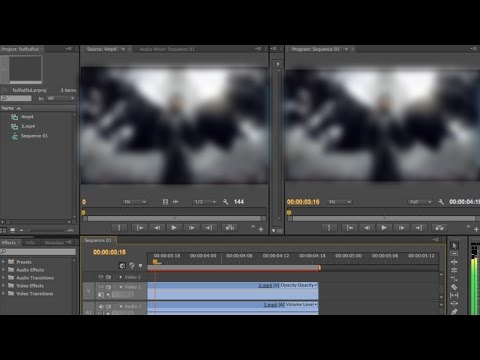Open Source monitor settings wrench
This screenshot has height=360, width=480.
(226, 202)
